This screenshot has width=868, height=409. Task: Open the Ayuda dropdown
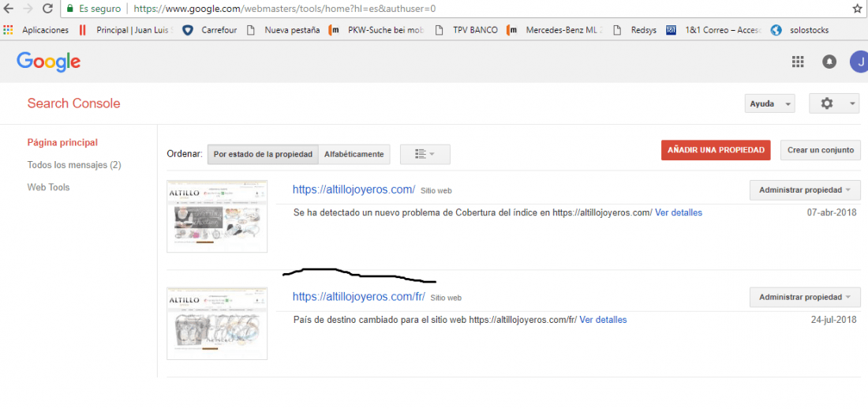pos(770,103)
